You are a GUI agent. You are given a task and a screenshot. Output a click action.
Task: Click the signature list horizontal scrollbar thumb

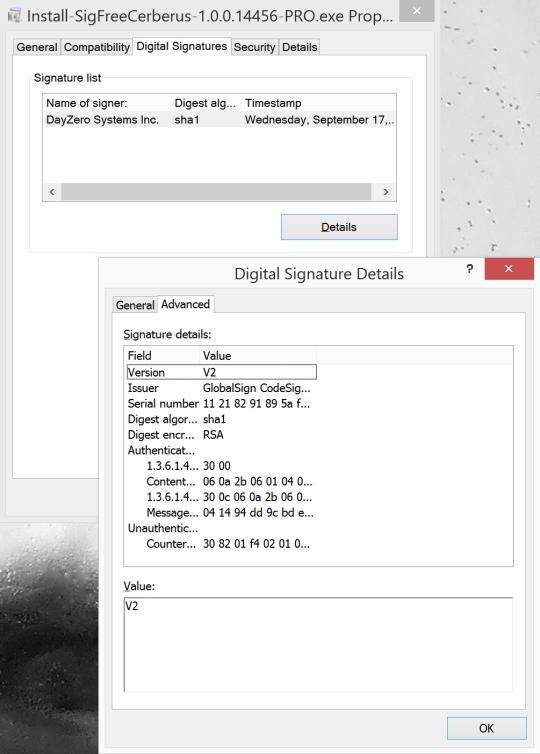(x=216, y=192)
